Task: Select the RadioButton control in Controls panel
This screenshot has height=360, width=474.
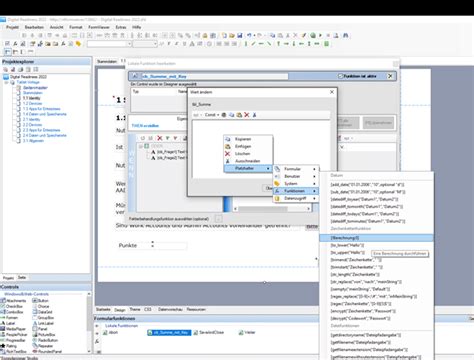Action: point(45,340)
